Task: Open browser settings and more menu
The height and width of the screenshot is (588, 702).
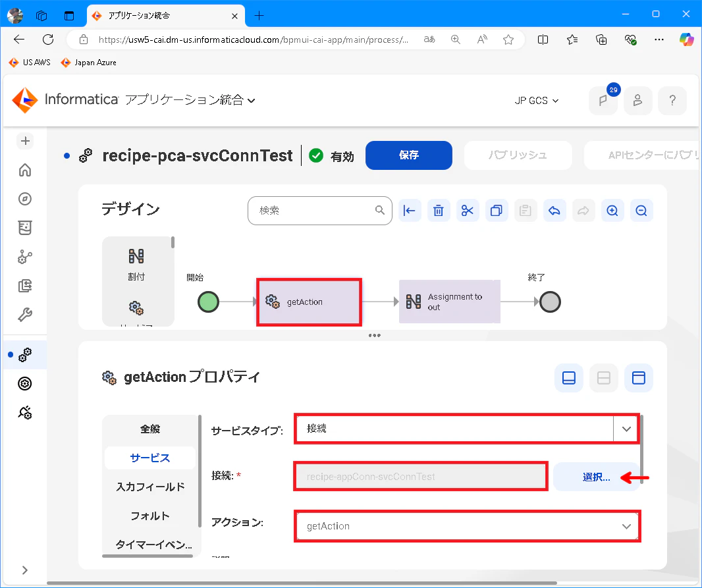Action: 659,40
